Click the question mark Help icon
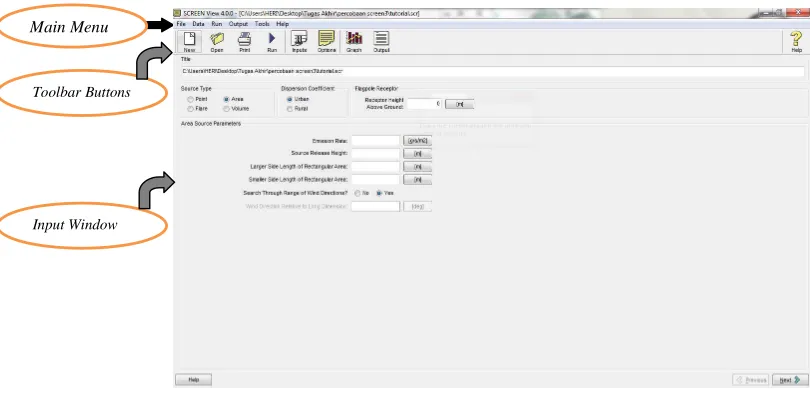The height and width of the screenshot is (396, 810). click(797, 41)
